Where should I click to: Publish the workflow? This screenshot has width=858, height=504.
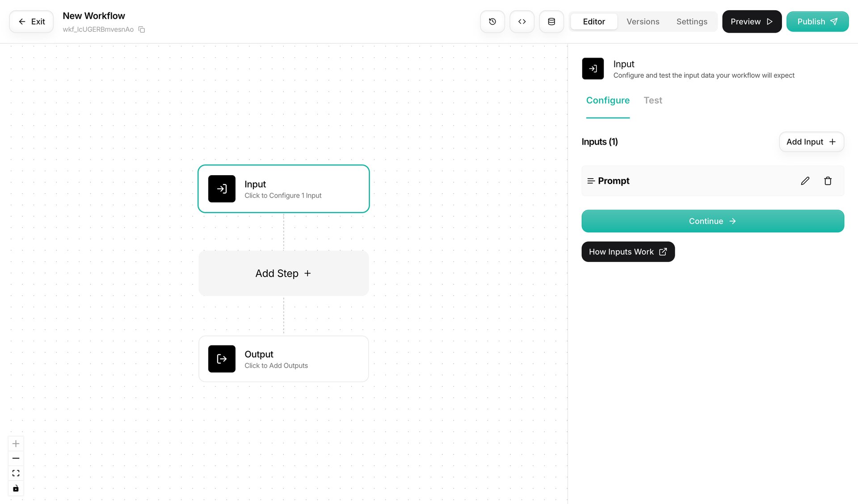click(x=817, y=21)
